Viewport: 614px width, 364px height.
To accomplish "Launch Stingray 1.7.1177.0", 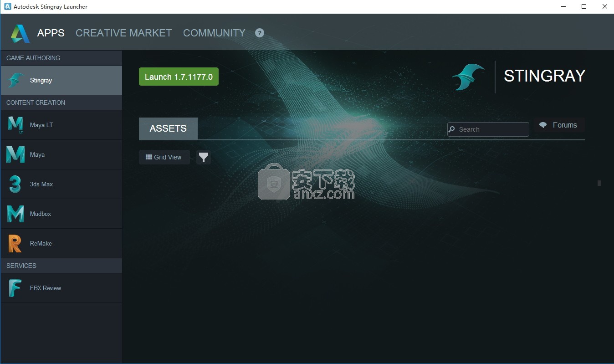I will click(179, 77).
